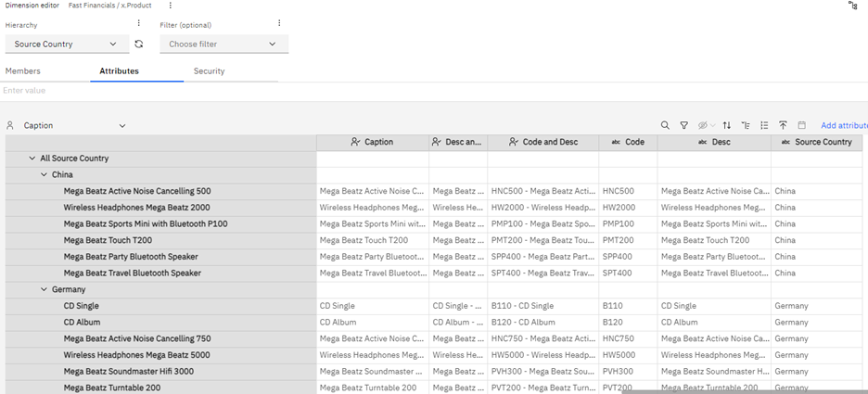
Task: Switch to the Security tab
Action: coord(210,71)
